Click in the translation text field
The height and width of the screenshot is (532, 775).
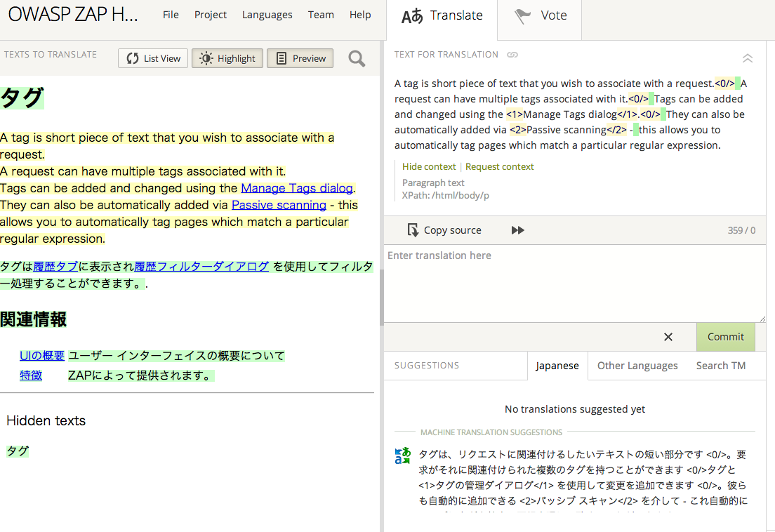tap(574, 284)
